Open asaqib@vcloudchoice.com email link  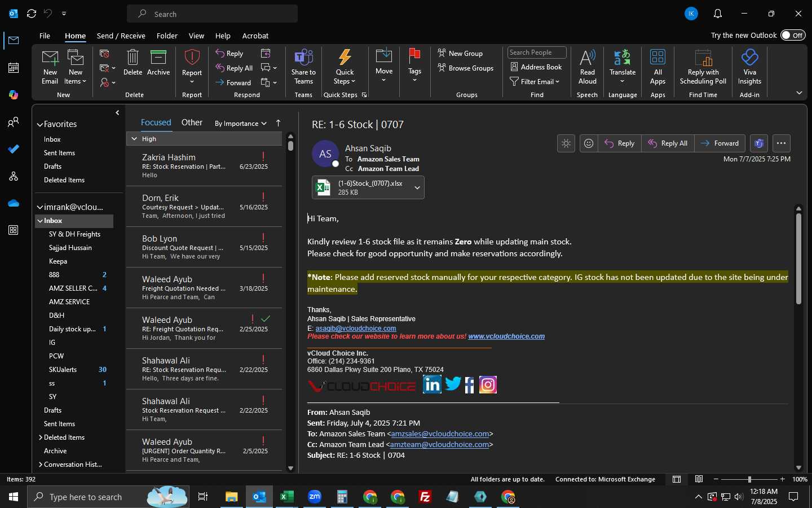pos(356,328)
